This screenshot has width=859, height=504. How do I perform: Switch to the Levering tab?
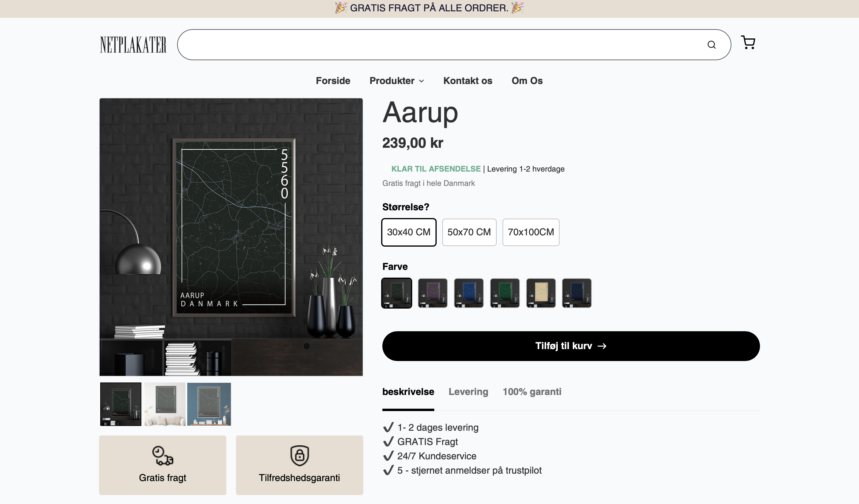pos(468,392)
